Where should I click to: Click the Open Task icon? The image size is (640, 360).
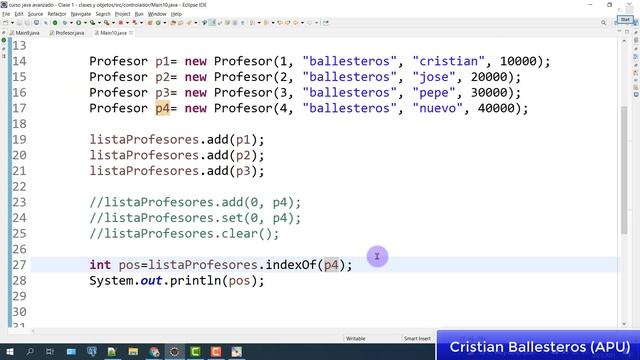[x=181, y=23]
